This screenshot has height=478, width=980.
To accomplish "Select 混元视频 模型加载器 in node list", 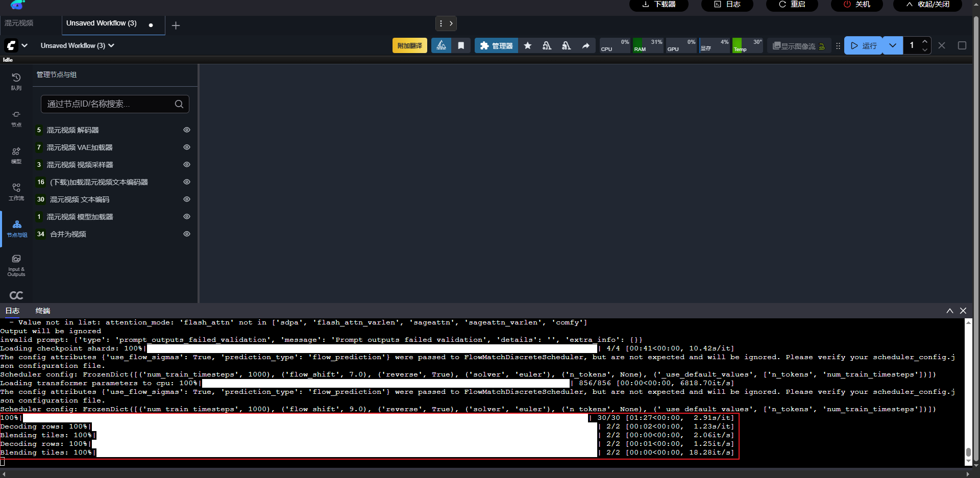I will pyautogui.click(x=80, y=217).
